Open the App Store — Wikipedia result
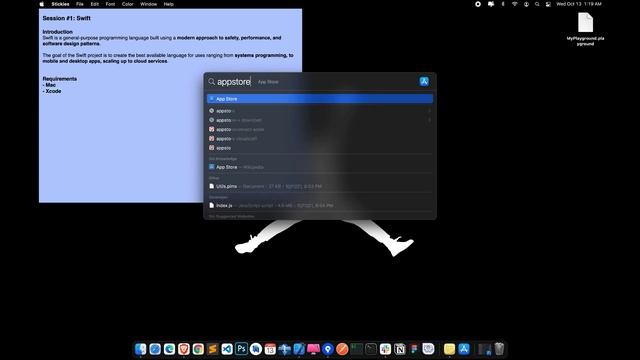 320,167
